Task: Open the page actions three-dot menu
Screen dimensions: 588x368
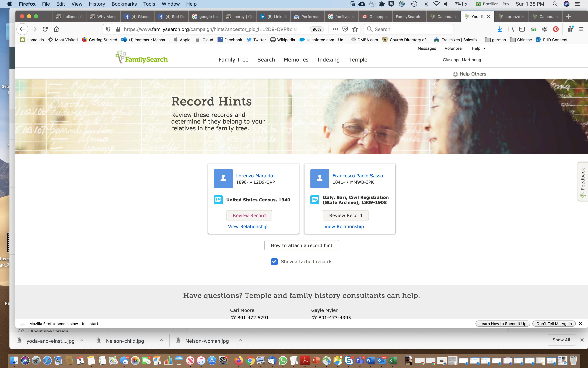Action: click(335, 29)
